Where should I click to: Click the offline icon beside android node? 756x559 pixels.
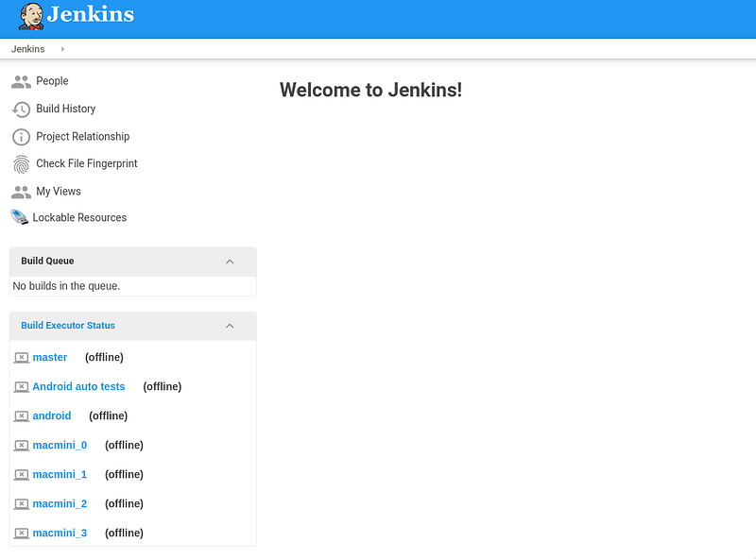click(x=21, y=416)
